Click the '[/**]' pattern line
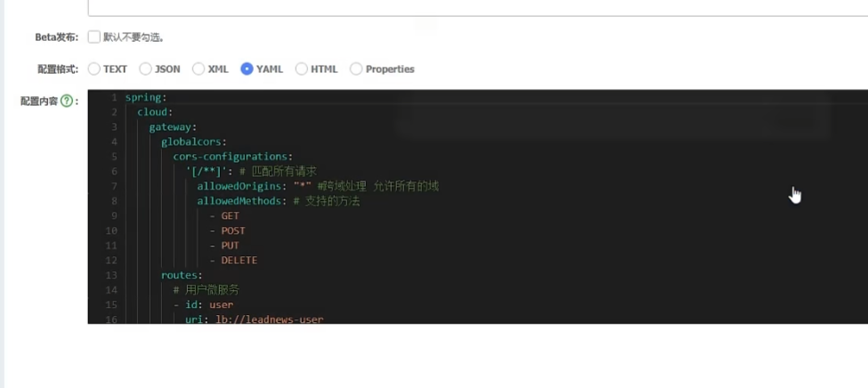 251,172
